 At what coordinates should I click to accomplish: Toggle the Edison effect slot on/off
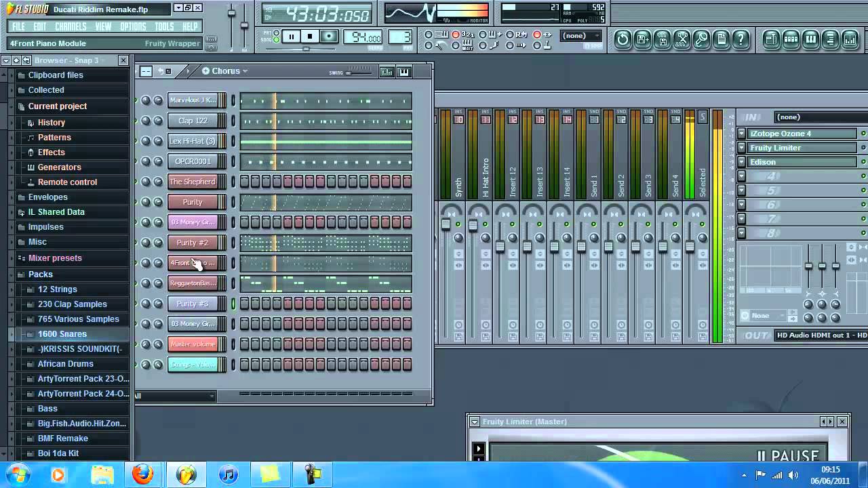click(863, 162)
